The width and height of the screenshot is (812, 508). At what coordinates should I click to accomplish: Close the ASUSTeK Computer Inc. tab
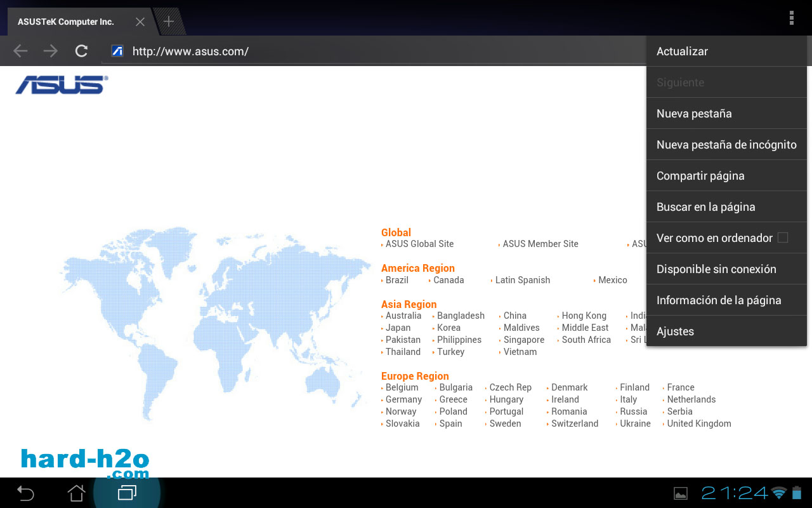(x=140, y=22)
